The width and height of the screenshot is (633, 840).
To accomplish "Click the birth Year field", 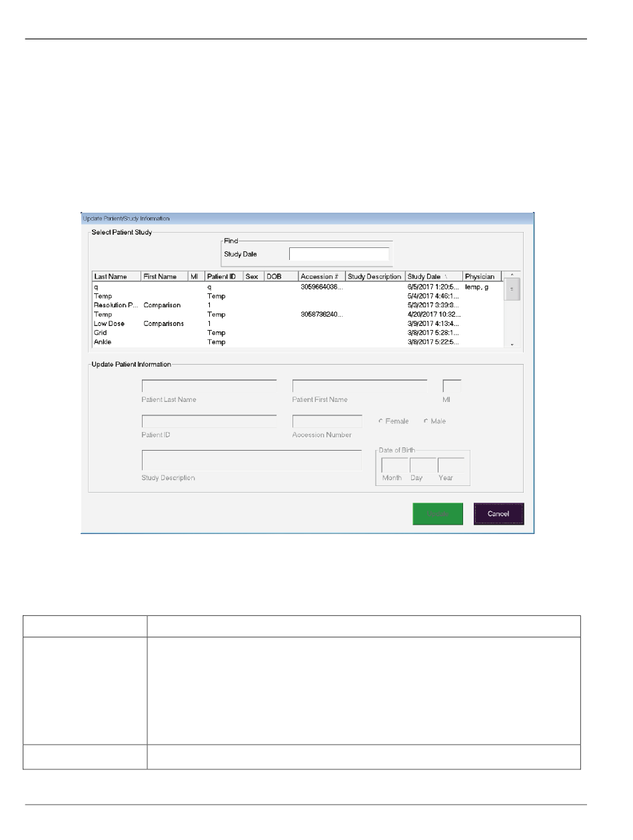I will (451, 465).
